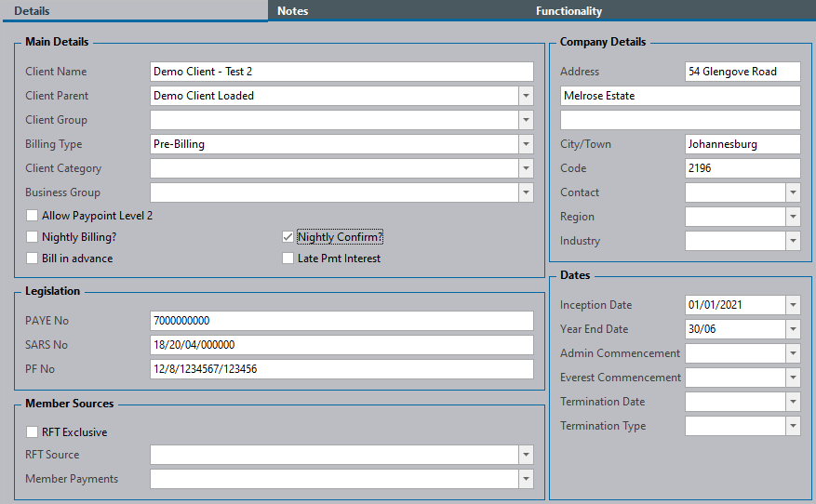Open the Client Category dropdown arrow
The width and height of the screenshot is (816, 504).
click(x=526, y=168)
